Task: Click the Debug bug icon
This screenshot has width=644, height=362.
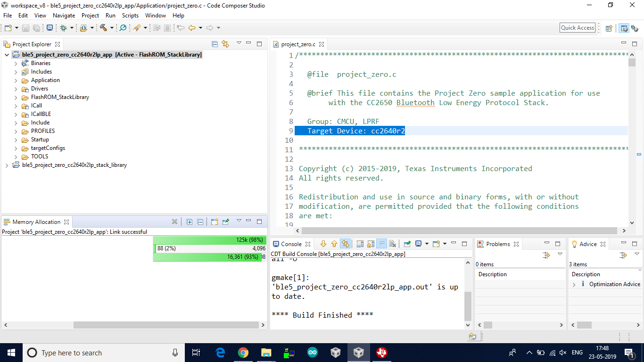Action: pyautogui.click(x=63, y=28)
